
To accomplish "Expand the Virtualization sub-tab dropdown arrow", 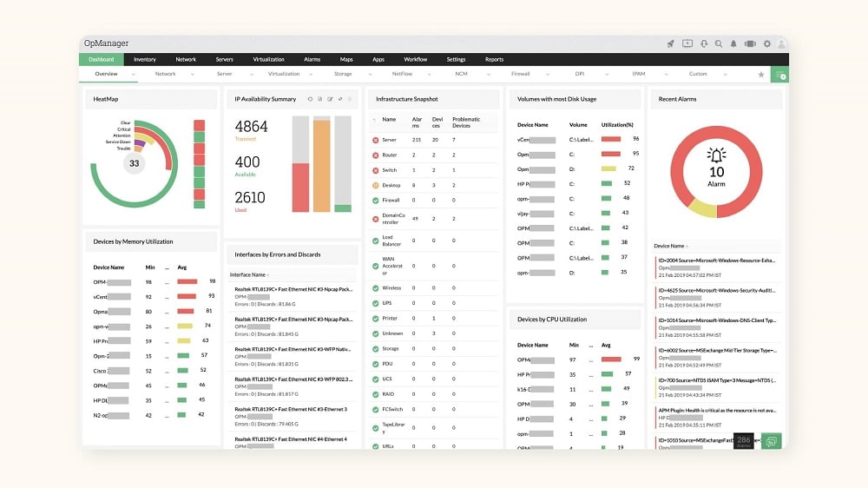I will coord(311,74).
